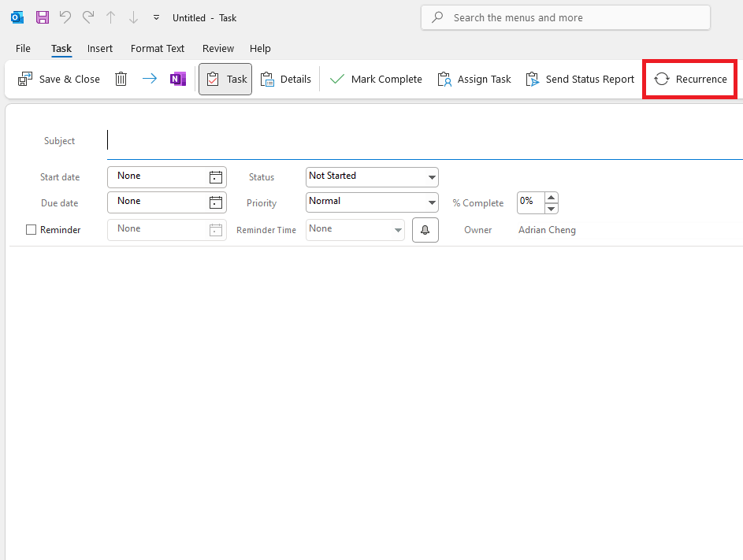
Task: Open the Due date calendar picker
Action: coord(216,202)
